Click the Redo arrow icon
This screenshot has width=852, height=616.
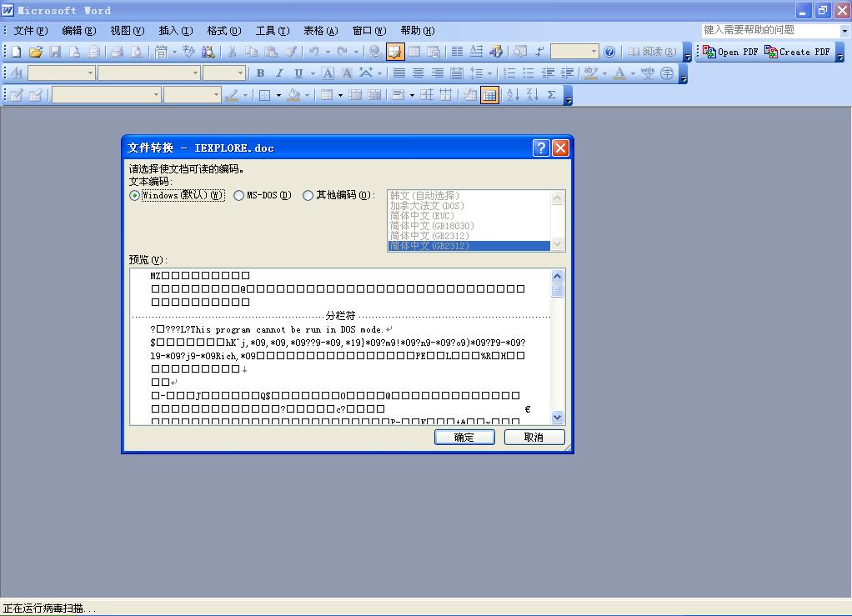pos(343,52)
